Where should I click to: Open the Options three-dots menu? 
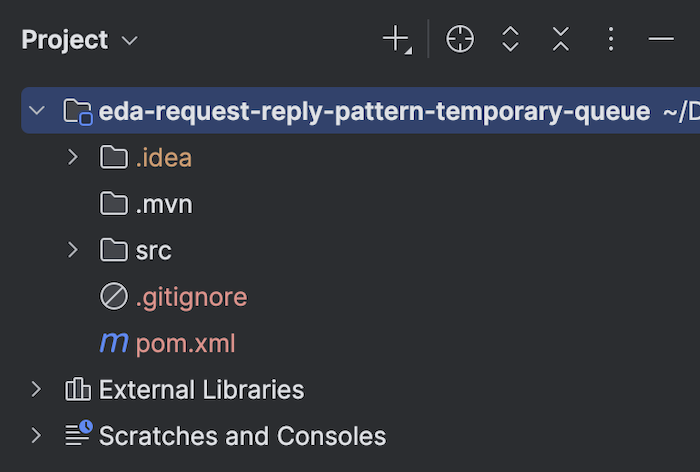click(611, 39)
